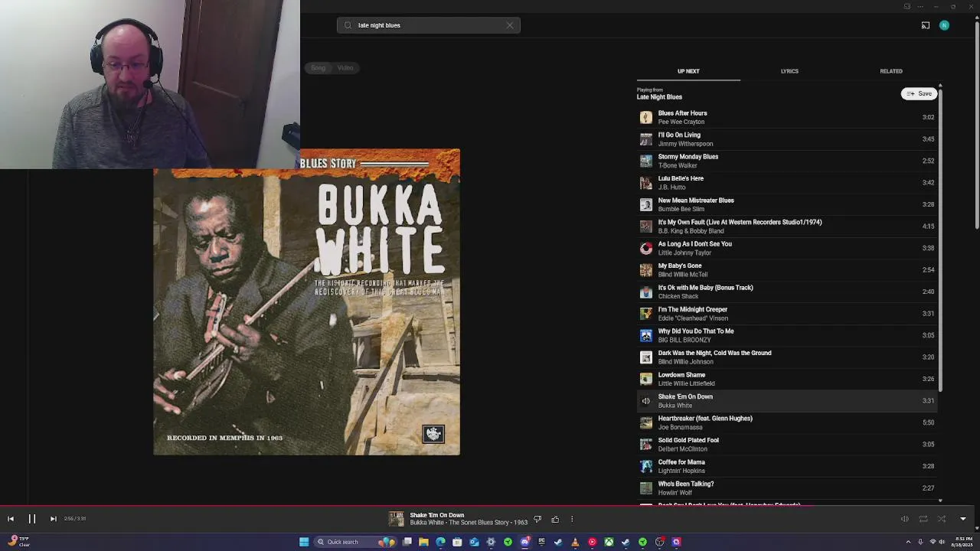Open the account avatar menu

pyautogui.click(x=944, y=25)
